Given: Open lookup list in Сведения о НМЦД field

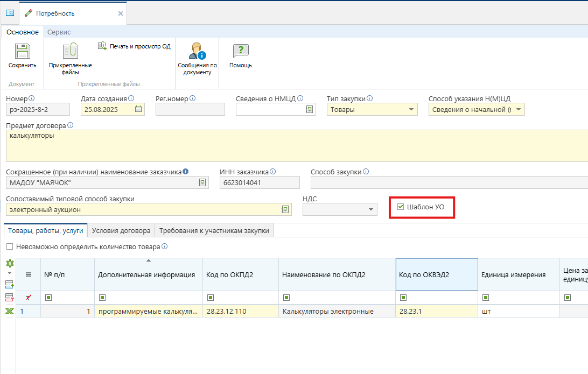Looking at the screenshot, I should [x=310, y=109].
